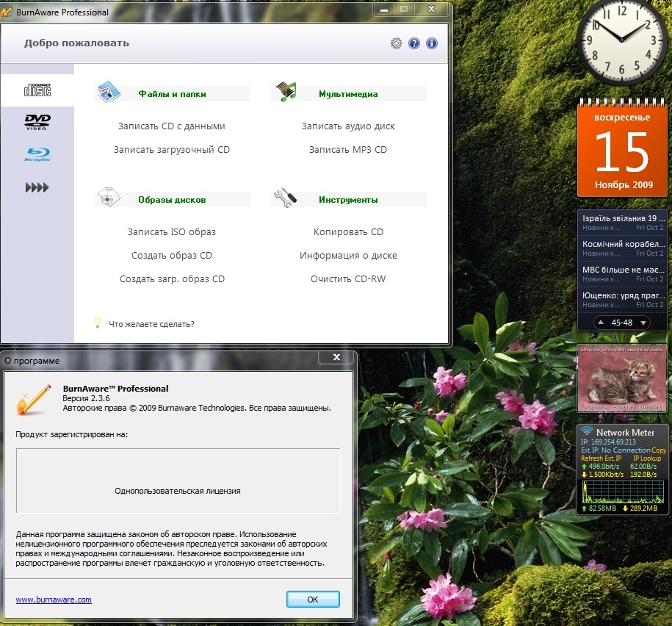Open Информация о диске
This screenshot has width=672, height=626.
(348, 256)
